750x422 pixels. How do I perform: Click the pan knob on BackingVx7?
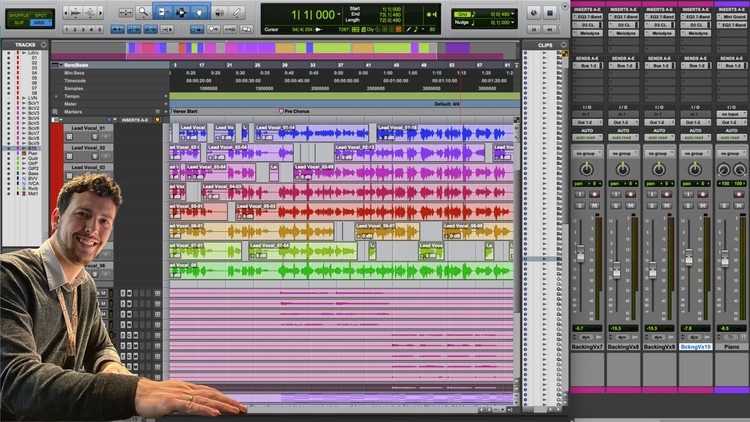coord(586,169)
